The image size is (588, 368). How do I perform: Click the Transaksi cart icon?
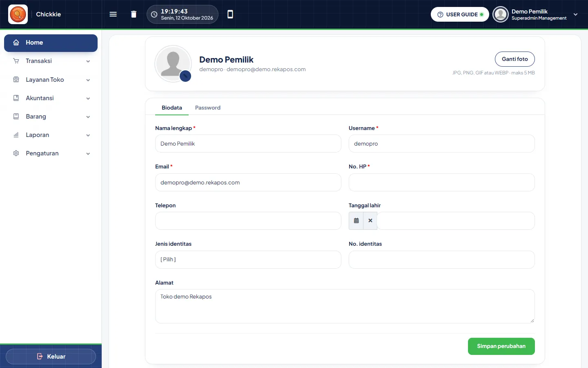tap(16, 61)
